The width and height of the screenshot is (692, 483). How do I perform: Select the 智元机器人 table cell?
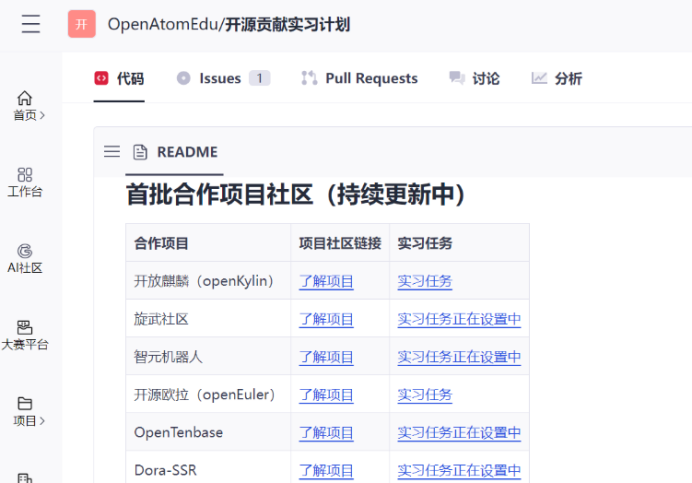208,356
